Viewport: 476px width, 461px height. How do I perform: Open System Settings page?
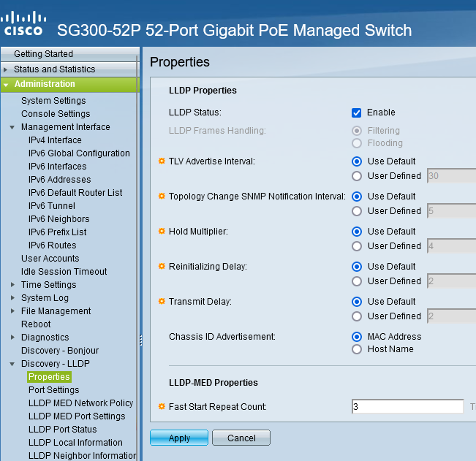pos(53,101)
